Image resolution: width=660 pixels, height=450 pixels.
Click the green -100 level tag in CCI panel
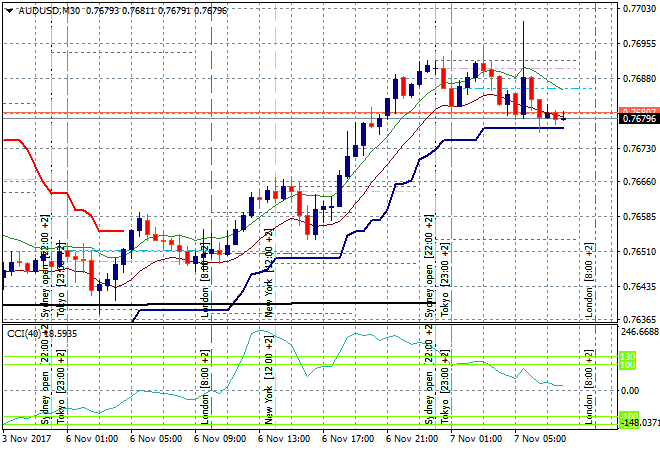[628, 416]
